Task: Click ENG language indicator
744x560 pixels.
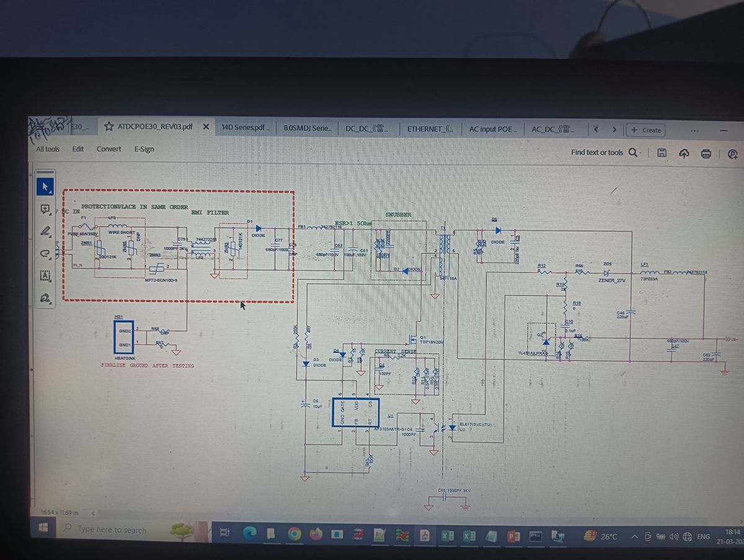Action: (x=703, y=536)
